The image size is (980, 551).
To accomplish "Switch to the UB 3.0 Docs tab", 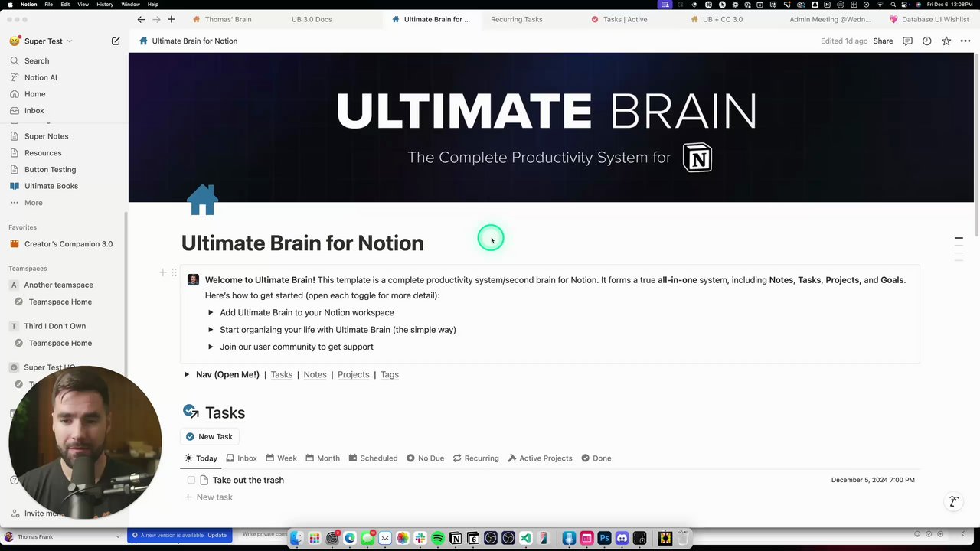I will point(312,19).
